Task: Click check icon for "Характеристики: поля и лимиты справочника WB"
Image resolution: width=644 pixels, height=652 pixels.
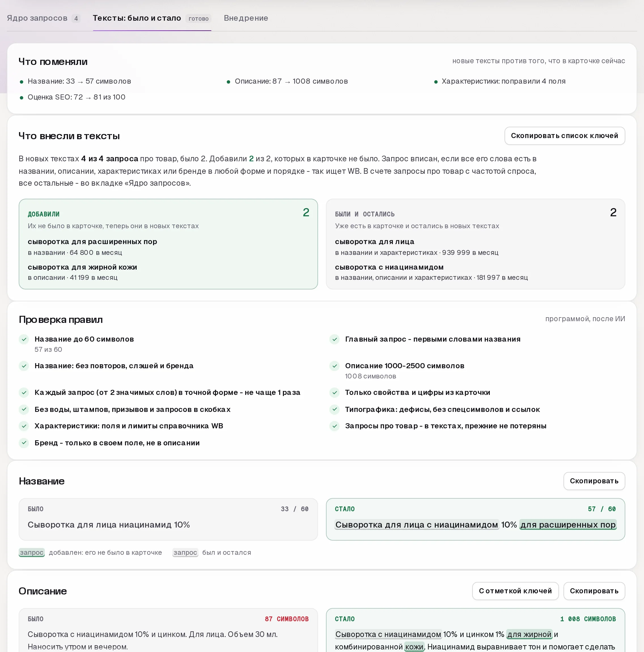Action: [24, 426]
